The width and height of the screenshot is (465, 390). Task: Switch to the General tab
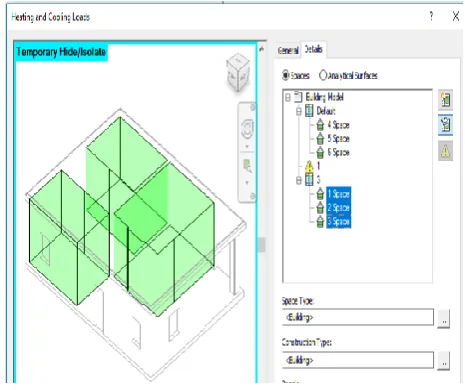click(x=288, y=50)
